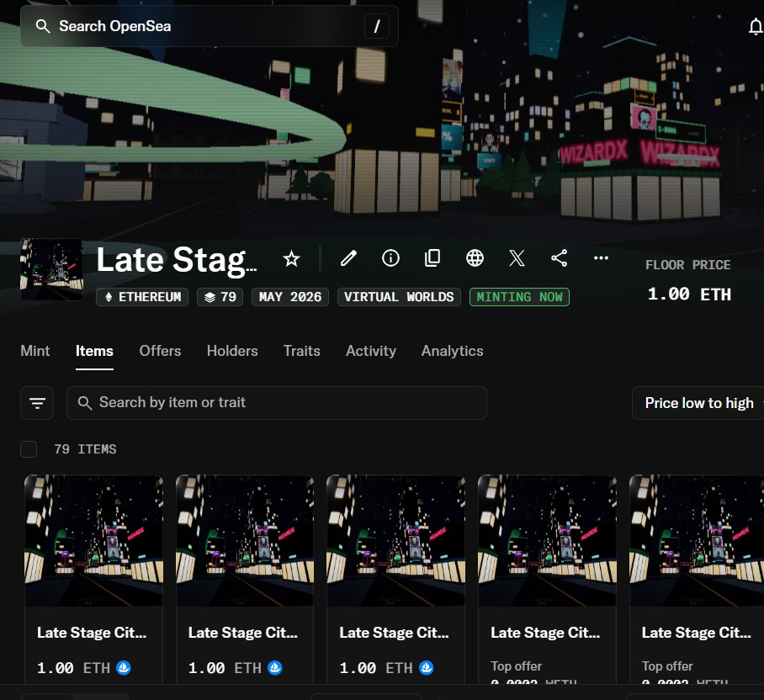Screen dimensions: 764x700
Task: Click the first card's 1.00 ETH price
Action: pyautogui.click(x=73, y=668)
